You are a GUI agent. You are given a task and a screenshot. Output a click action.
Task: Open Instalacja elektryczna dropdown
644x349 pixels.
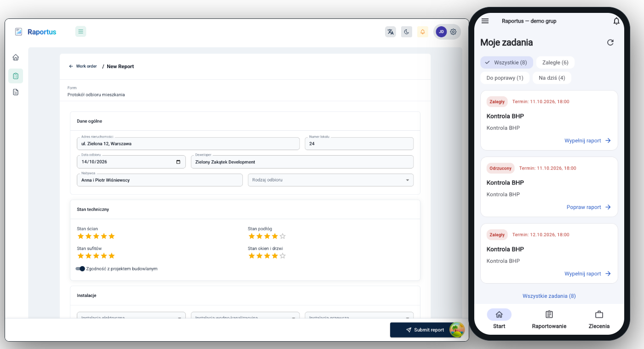click(131, 316)
